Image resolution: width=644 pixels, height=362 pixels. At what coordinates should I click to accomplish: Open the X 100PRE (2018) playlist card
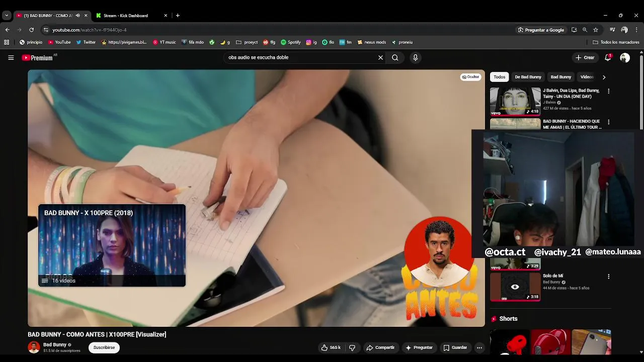pos(112,245)
